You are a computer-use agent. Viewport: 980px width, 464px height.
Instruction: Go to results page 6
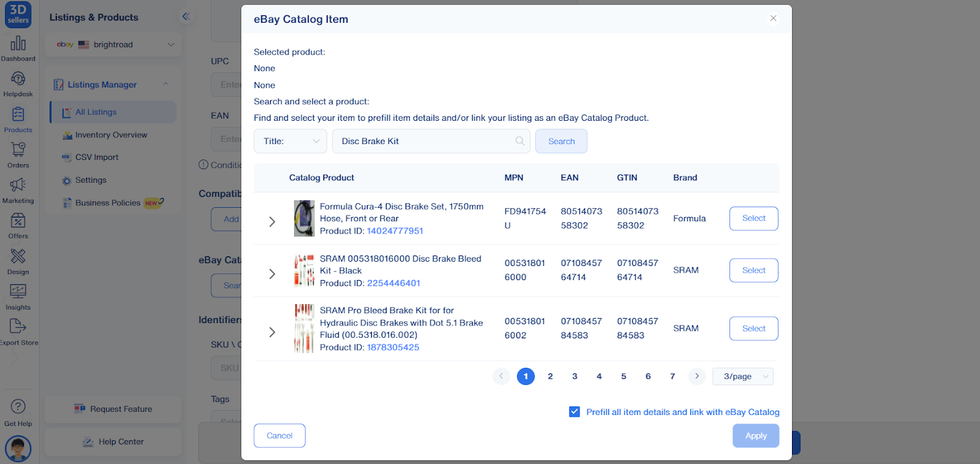click(x=648, y=376)
